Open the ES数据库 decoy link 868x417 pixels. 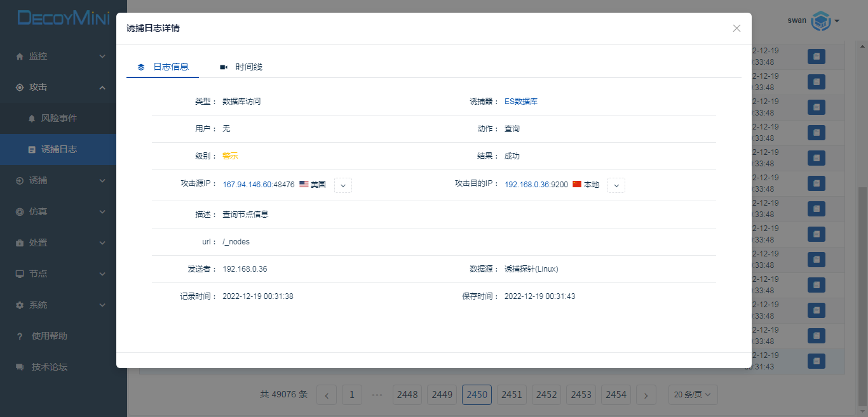point(520,102)
